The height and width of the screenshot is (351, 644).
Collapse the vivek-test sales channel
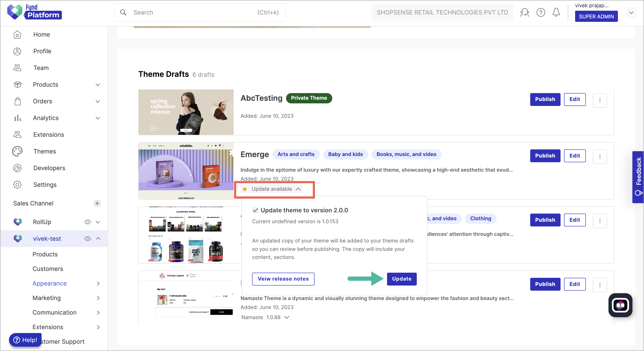pos(98,238)
